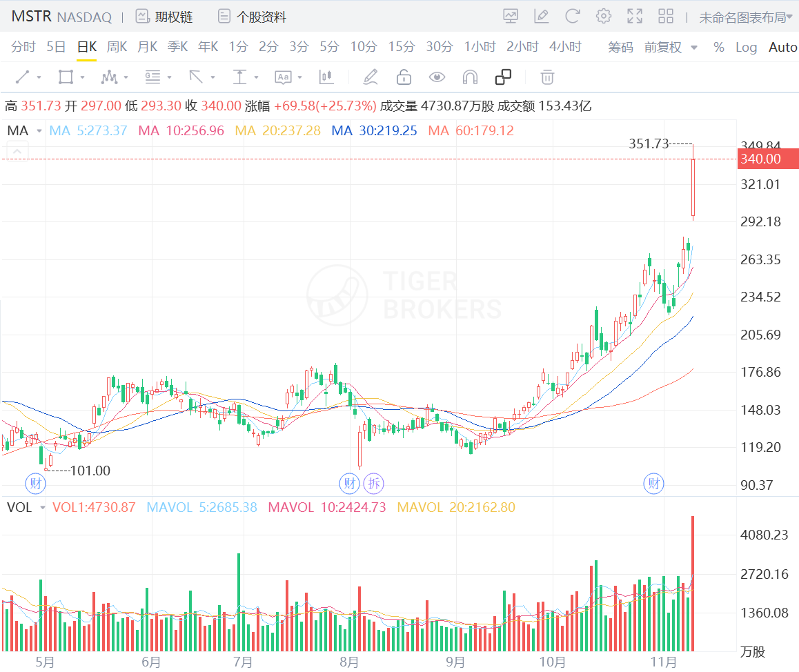Choose the 1分 interval

point(238,47)
